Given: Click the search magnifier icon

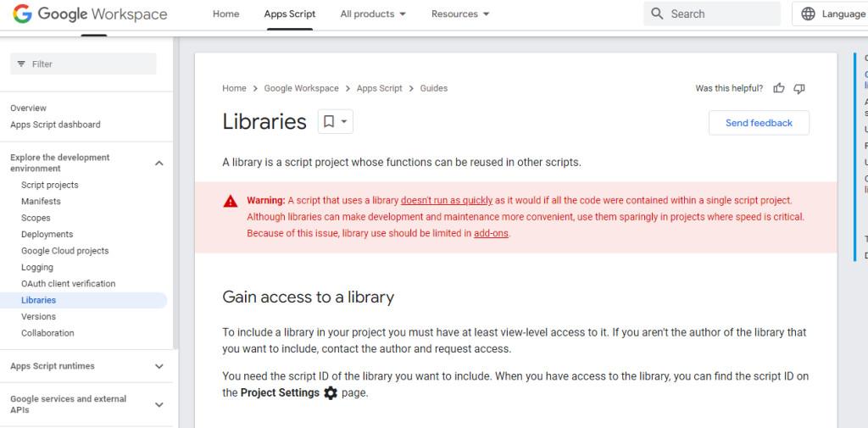Looking at the screenshot, I should (657, 14).
